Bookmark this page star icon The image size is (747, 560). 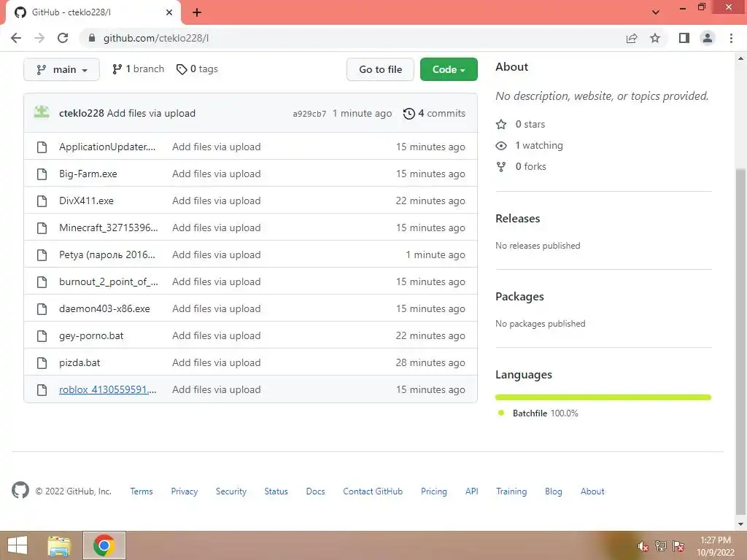655,38
